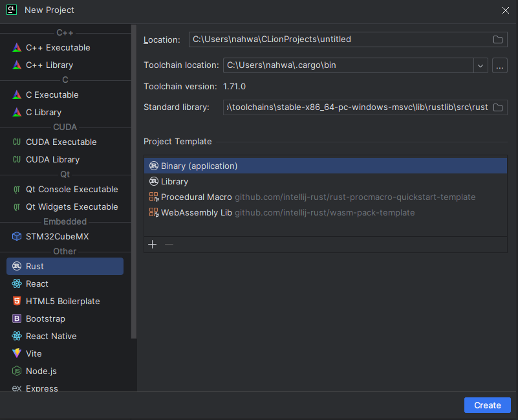The height and width of the screenshot is (420, 518).
Task: Click the Bootstrap B icon
Action: 17,319
